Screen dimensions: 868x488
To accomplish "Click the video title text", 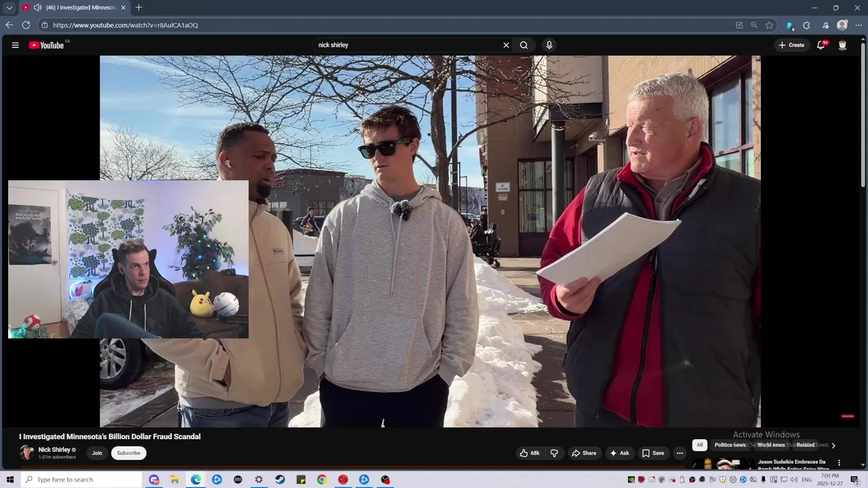I will [x=110, y=436].
